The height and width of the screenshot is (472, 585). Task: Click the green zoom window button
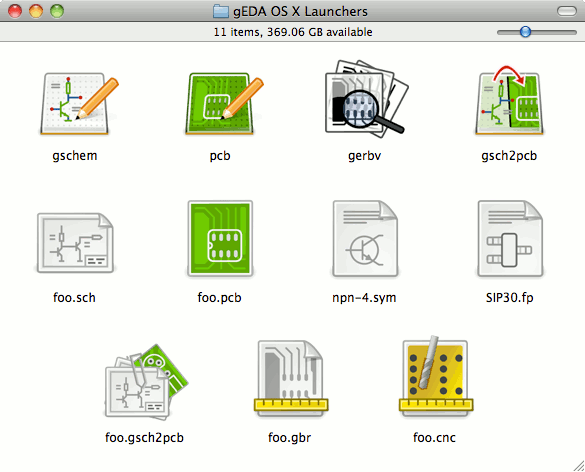coord(57,11)
